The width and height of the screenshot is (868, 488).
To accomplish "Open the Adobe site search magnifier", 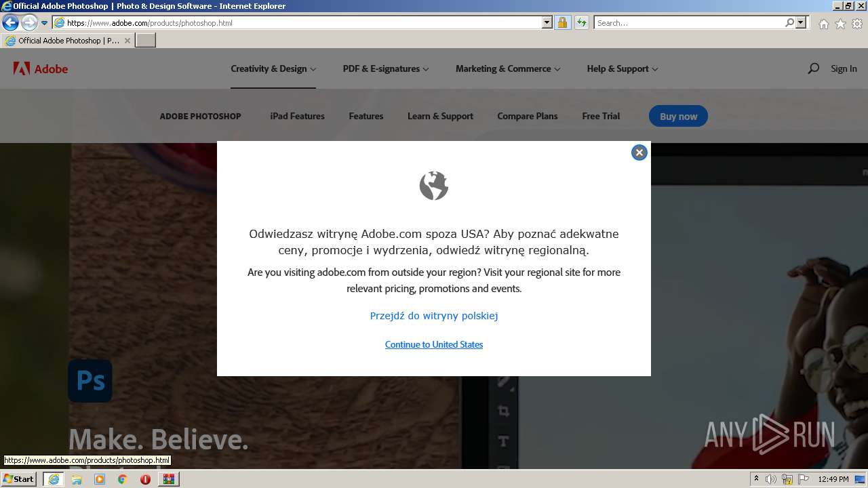I will coord(813,68).
